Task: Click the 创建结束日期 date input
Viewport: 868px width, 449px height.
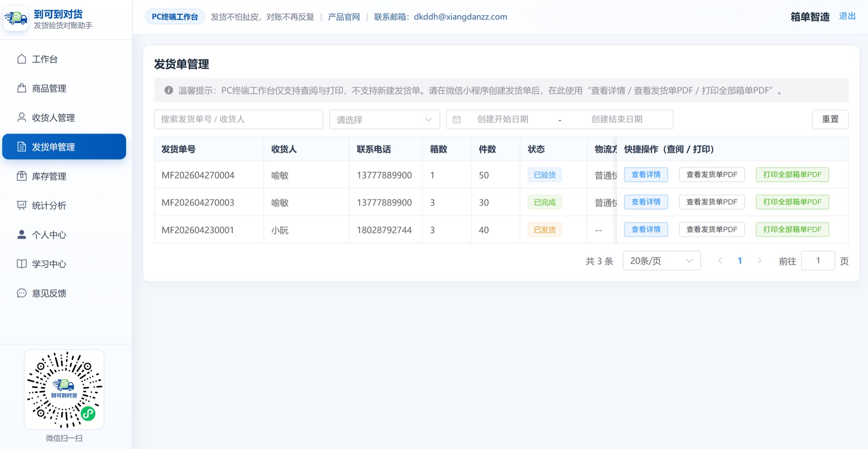Action: [617, 119]
